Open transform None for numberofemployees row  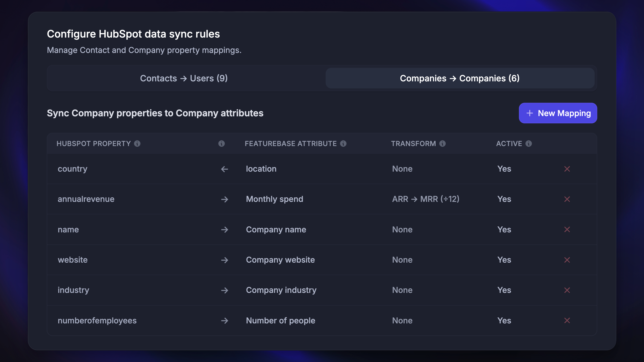click(x=402, y=321)
